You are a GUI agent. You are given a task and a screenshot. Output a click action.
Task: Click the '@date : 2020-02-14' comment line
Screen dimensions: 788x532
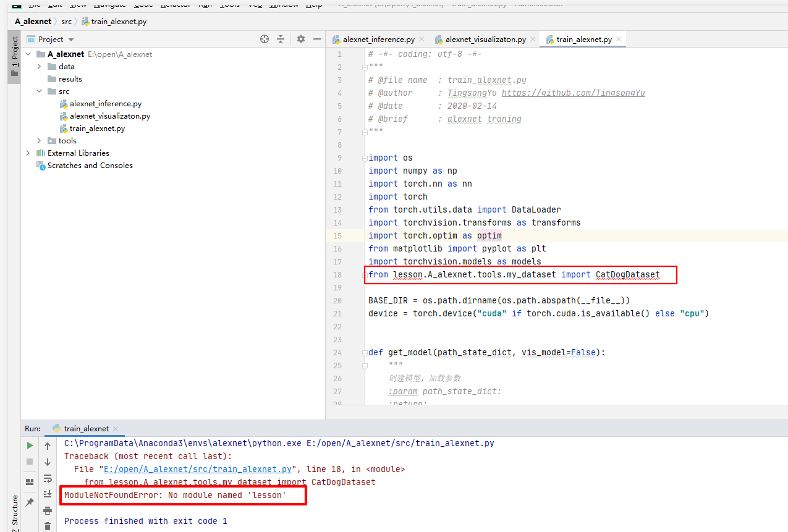click(433, 106)
